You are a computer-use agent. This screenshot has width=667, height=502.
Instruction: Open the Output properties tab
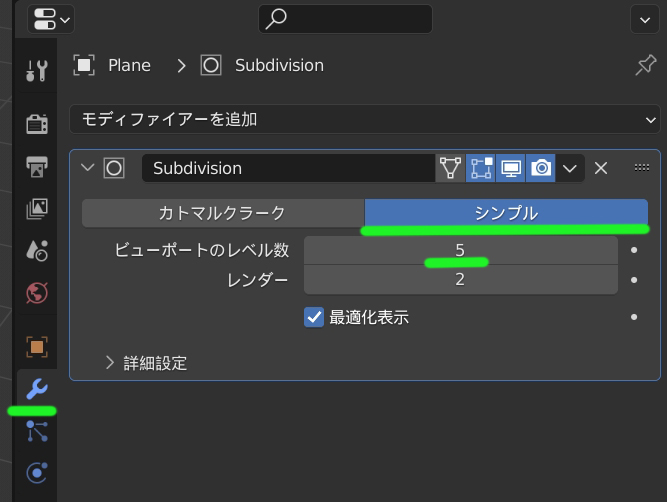(37, 166)
